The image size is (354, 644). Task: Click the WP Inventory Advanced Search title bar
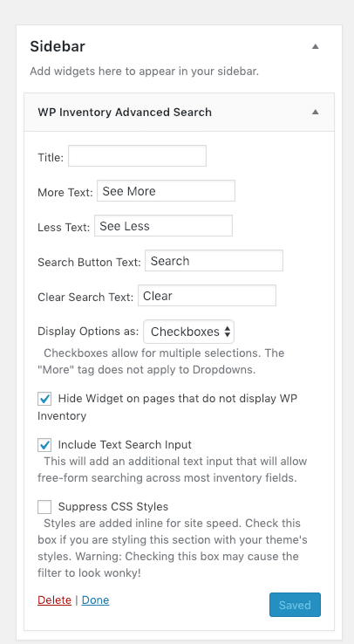click(x=180, y=112)
